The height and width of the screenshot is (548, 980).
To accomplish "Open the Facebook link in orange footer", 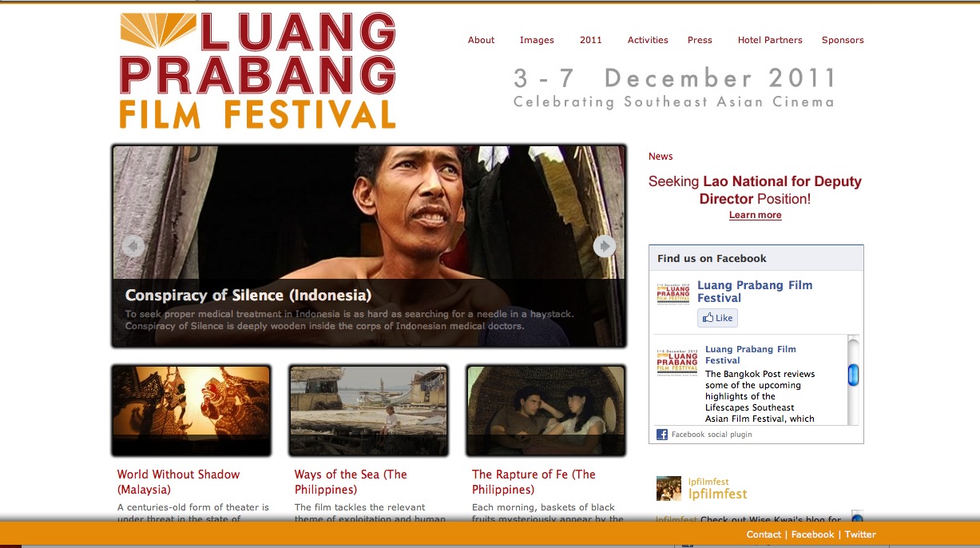I will 813,534.
